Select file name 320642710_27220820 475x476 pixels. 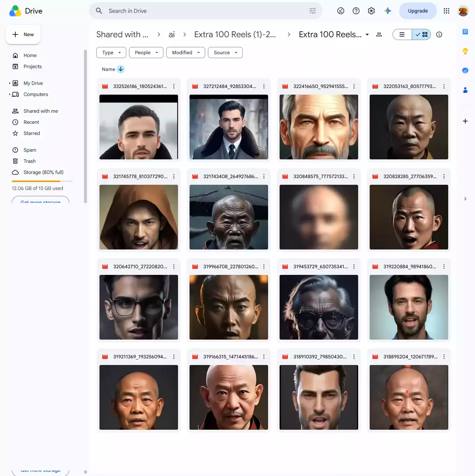(x=140, y=267)
